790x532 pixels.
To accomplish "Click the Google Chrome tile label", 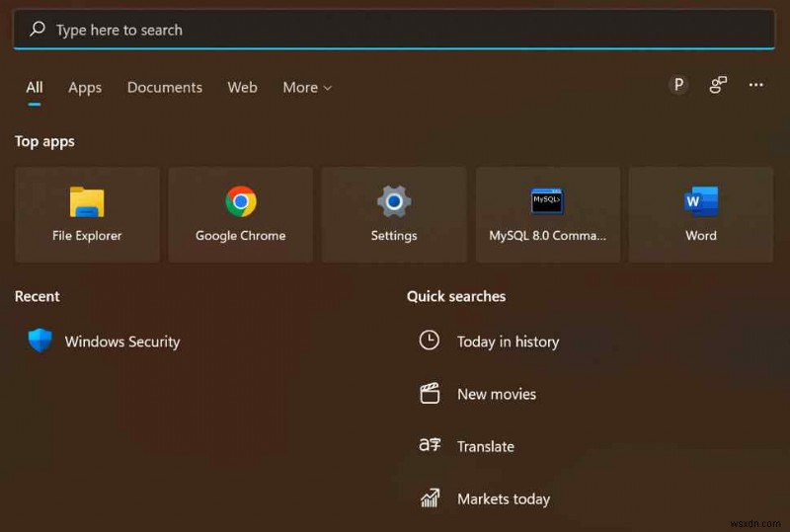I will click(241, 235).
